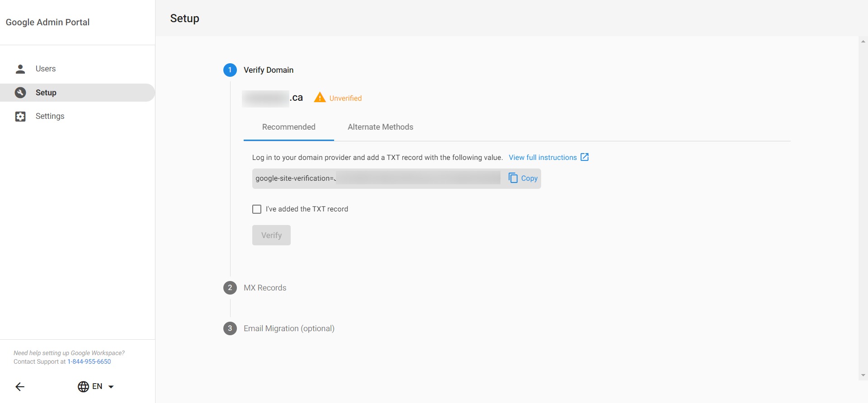Open the EN language dropdown arrow
This screenshot has height=403, width=868.
coord(111,387)
